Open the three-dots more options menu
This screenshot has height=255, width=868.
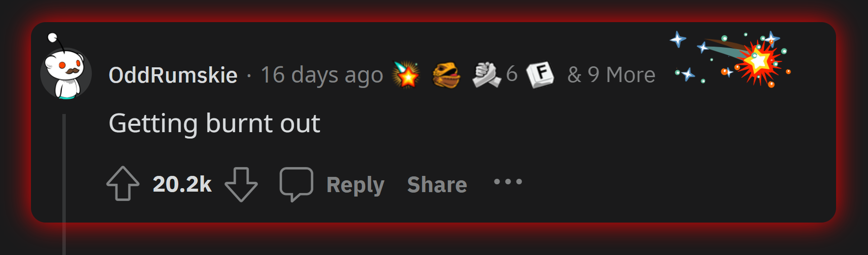(x=508, y=182)
